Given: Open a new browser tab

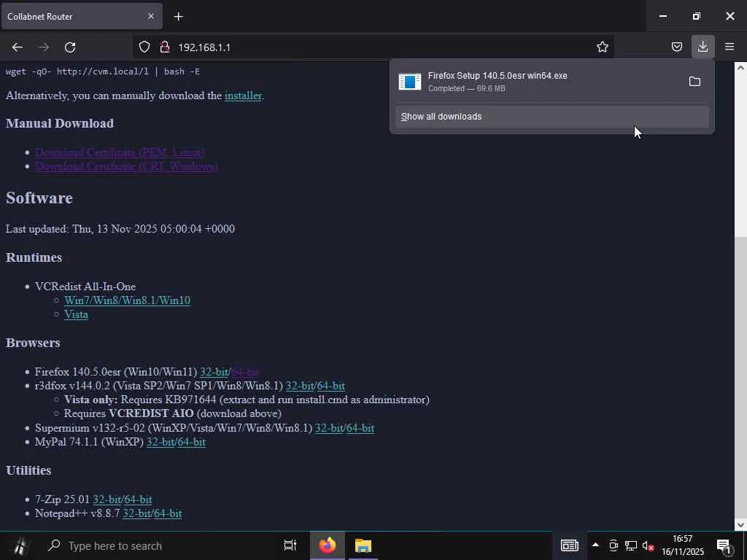Looking at the screenshot, I should tap(178, 17).
